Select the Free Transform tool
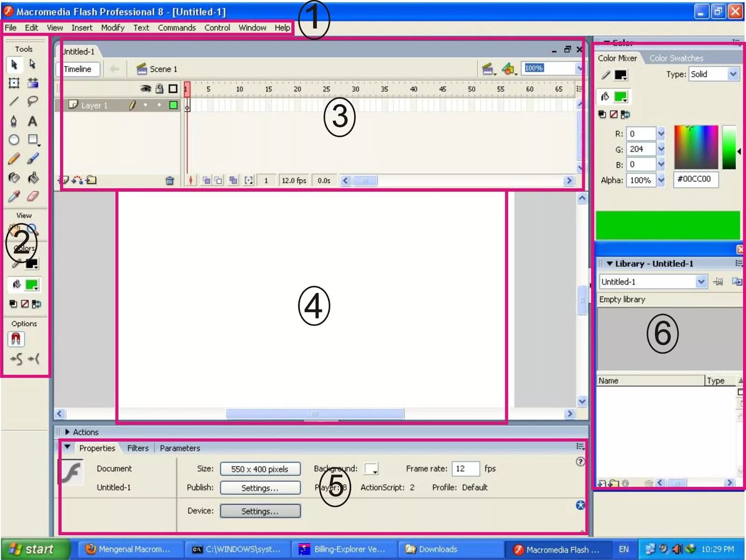Viewport: 746px width, 560px height. pos(14,83)
